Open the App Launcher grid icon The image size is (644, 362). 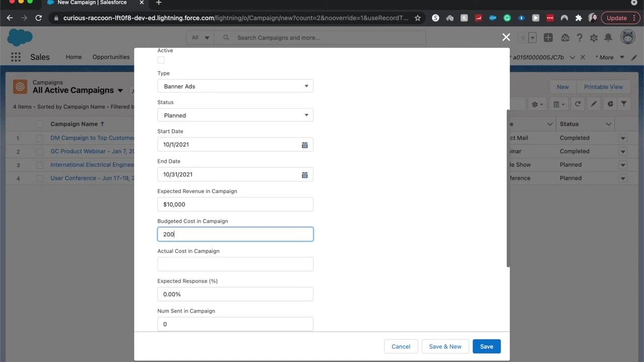[16, 57]
